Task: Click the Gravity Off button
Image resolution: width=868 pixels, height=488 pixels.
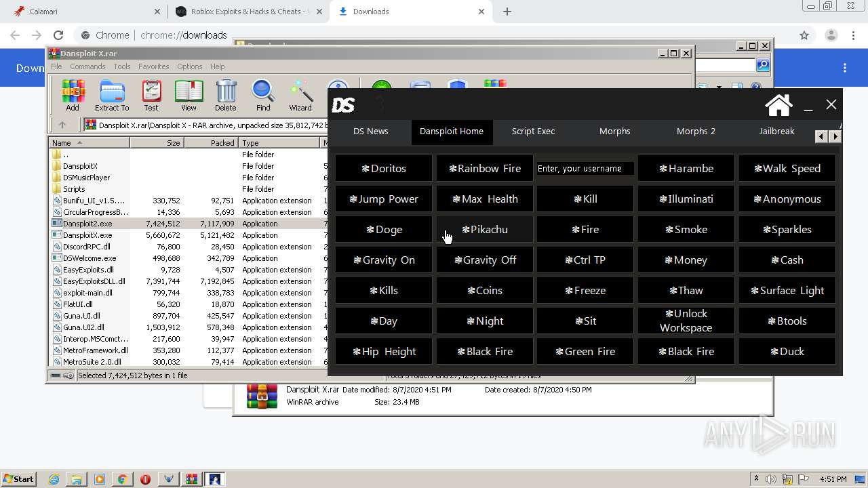Action: click(x=485, y=260)
